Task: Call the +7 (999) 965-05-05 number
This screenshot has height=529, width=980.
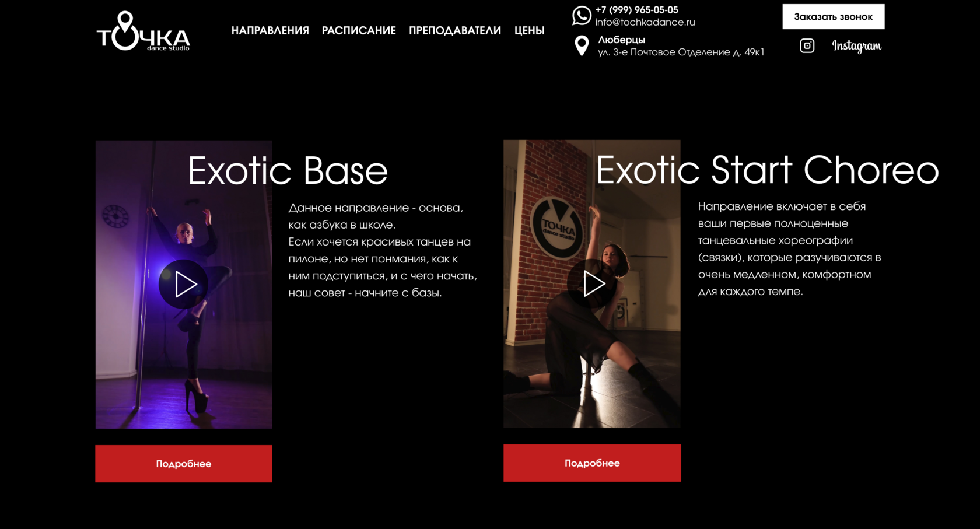Action: pyautogui.click(x=636, y=10)
